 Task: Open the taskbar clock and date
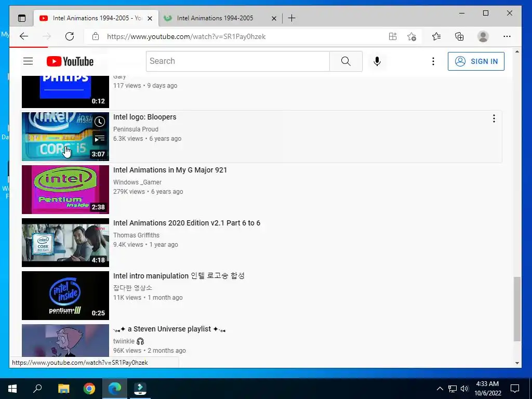point(487,389)
